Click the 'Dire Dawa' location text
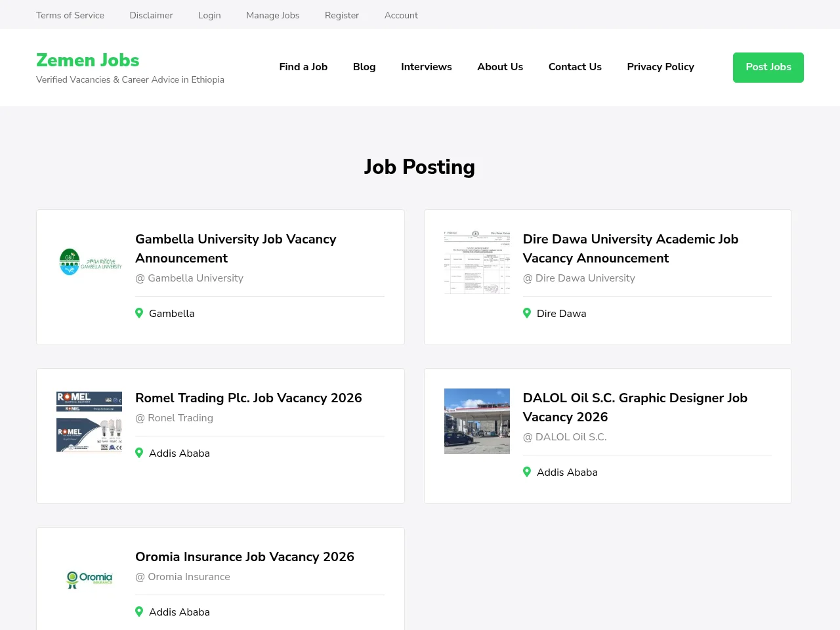 coord(562,314)
